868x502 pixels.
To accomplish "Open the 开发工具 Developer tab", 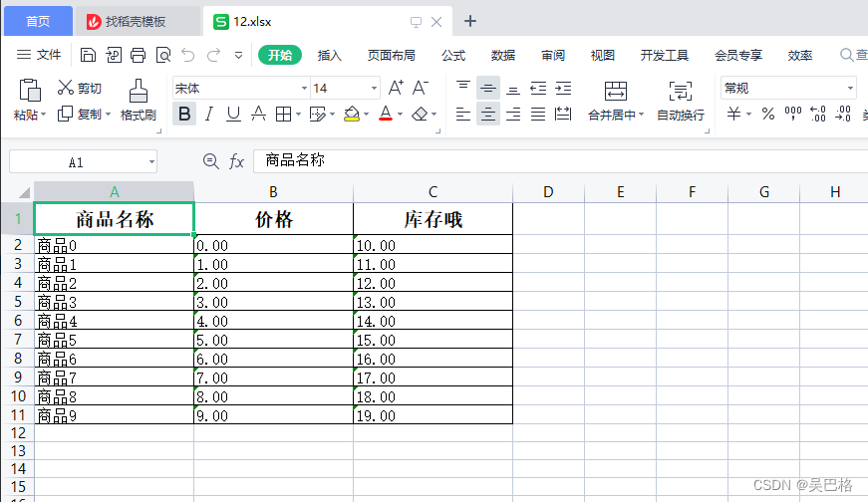I will click(665, 56).
